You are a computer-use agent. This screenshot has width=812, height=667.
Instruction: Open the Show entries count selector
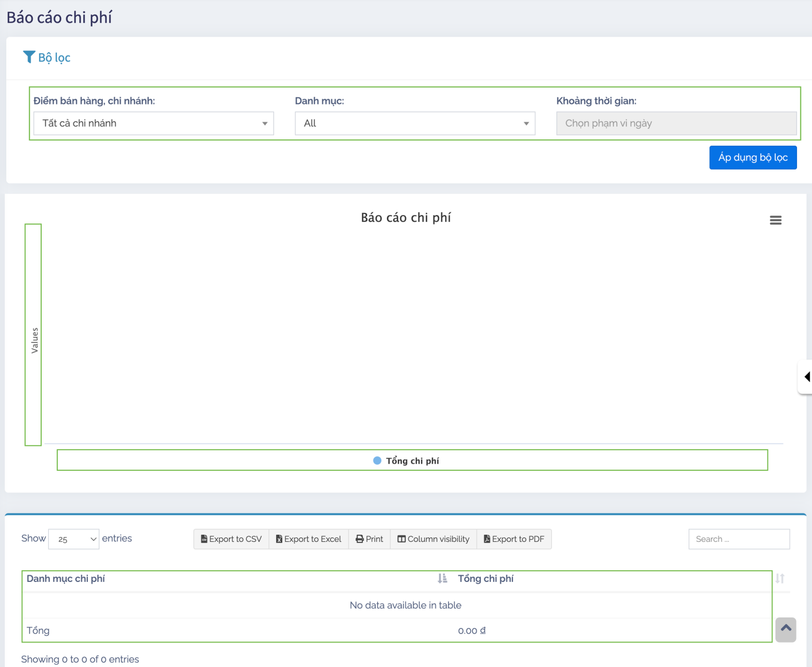[74, 539]
